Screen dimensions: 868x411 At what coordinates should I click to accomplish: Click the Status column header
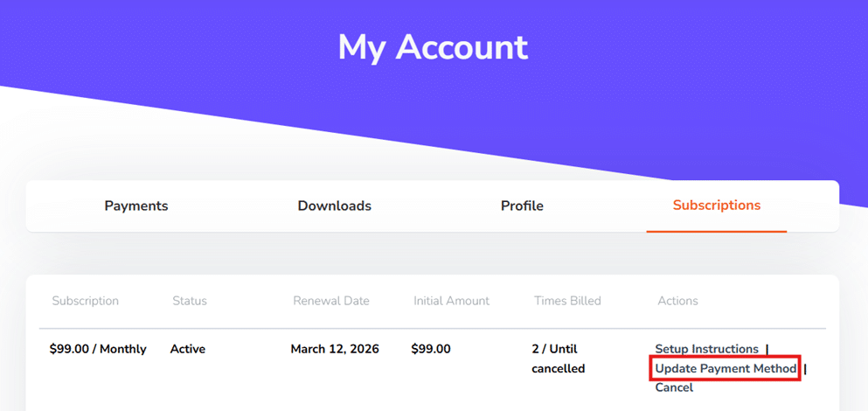tap(190, 301)
